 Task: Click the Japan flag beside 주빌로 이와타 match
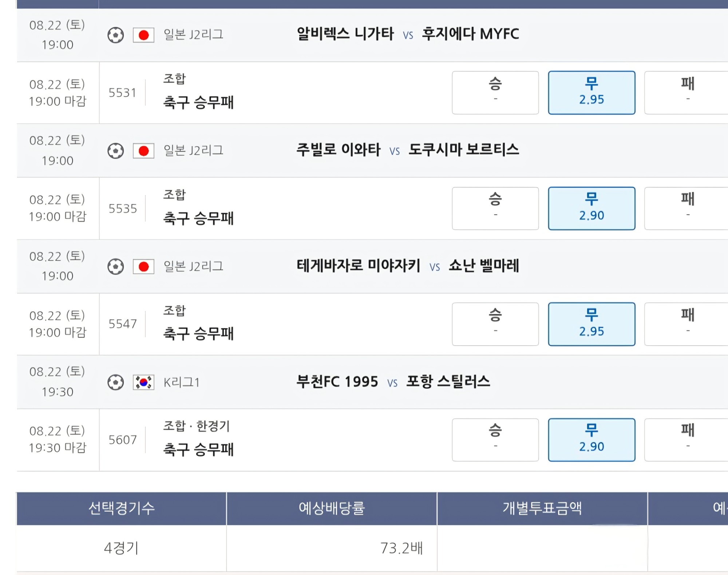pos(143,151)
